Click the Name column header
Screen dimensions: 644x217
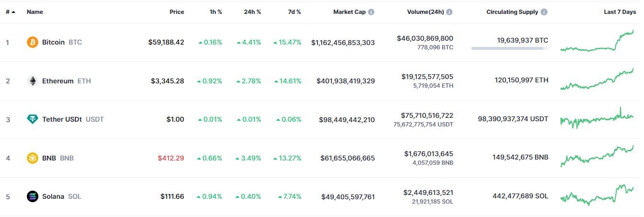point(35,12)
